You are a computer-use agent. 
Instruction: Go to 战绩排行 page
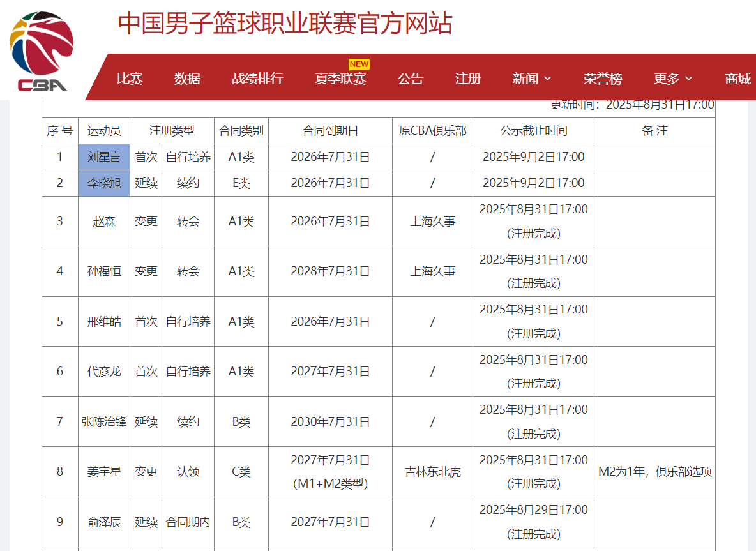click(x=257, y=79)
